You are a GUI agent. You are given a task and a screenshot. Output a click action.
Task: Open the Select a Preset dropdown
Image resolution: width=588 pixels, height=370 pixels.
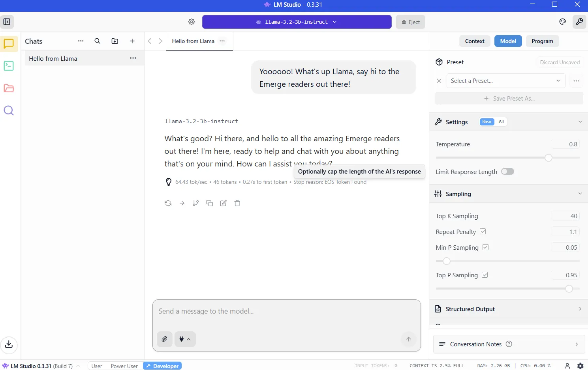(x=505, y=80)
